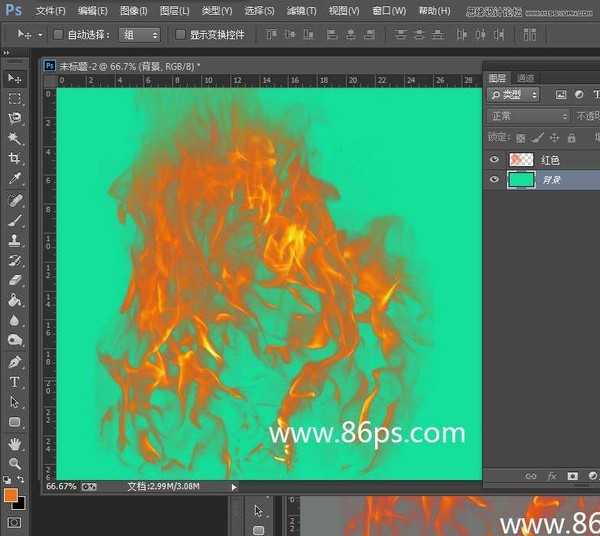Screen dimensions: 600x536
Task: Add a layer mask
Action: pos(572,476)
